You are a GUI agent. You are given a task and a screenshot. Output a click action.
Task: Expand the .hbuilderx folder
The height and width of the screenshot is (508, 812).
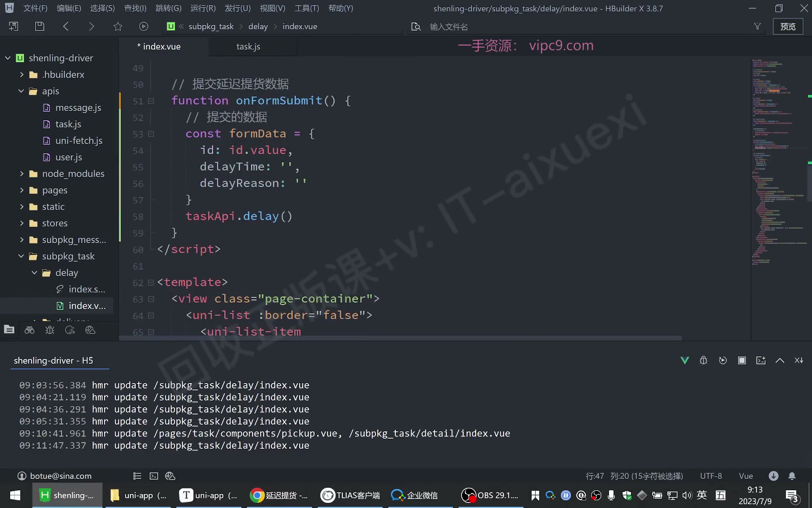22,75
